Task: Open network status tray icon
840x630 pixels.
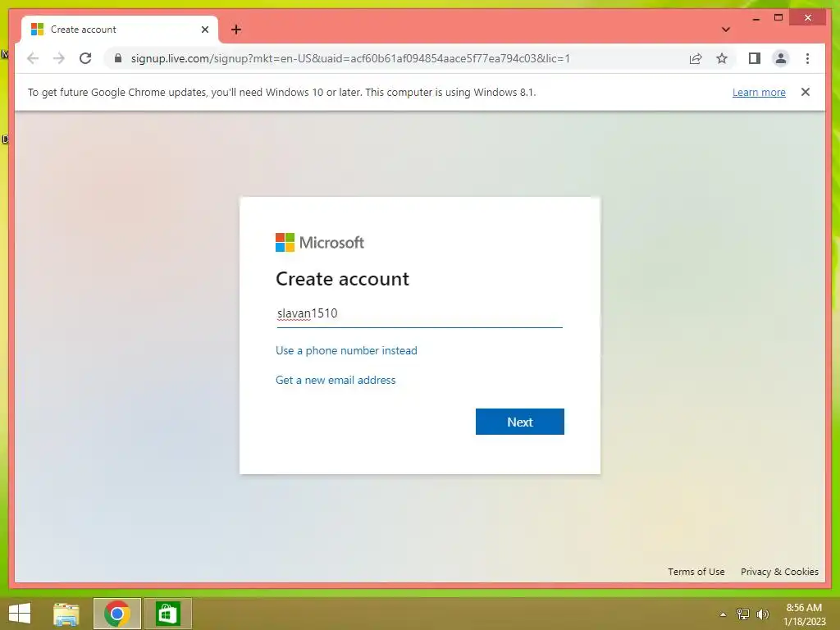Action: click(742, 614)
